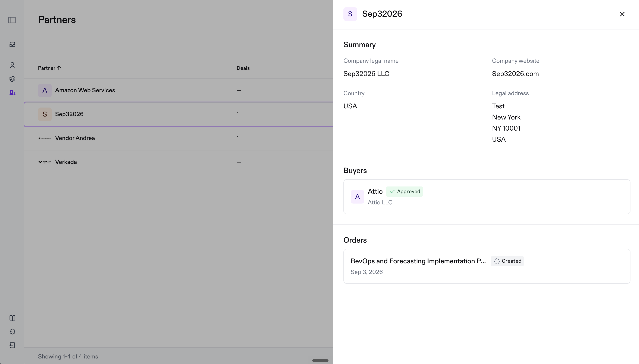Close the Sep32026 detail panel
Image resolution: width=639 pixels, height=364 pixels.
point(622,14)
